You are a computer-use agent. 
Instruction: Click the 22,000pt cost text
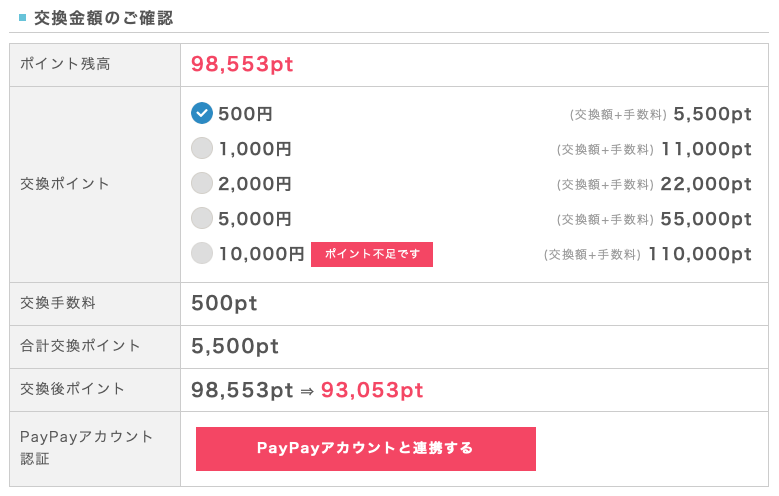706,184
